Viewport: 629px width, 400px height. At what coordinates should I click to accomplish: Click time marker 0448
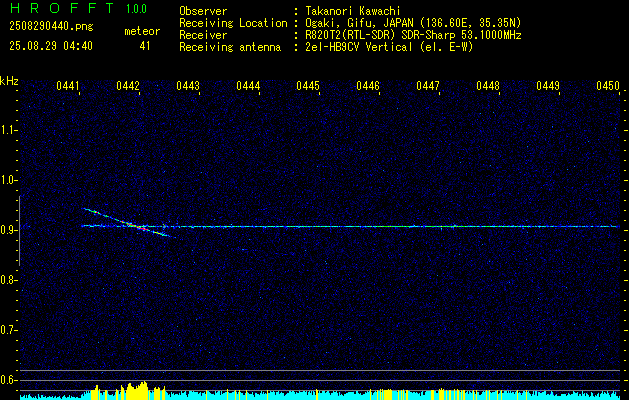click(488, 85)
